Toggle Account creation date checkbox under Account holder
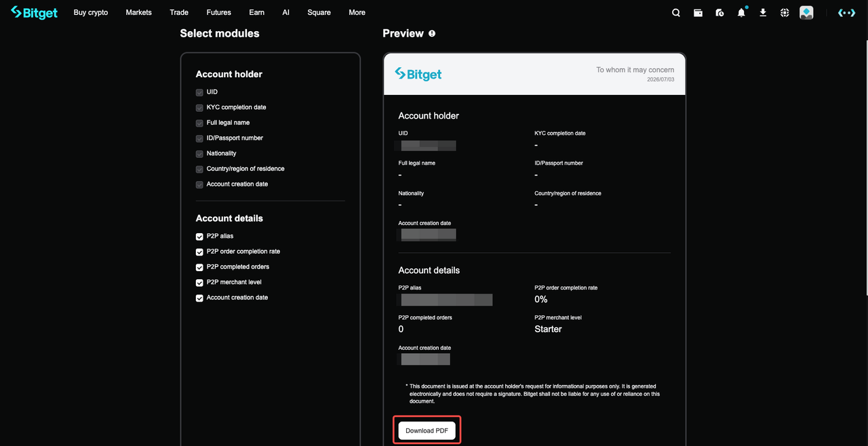The height and width of the screenshot is (446, 868). coord(199,184)
